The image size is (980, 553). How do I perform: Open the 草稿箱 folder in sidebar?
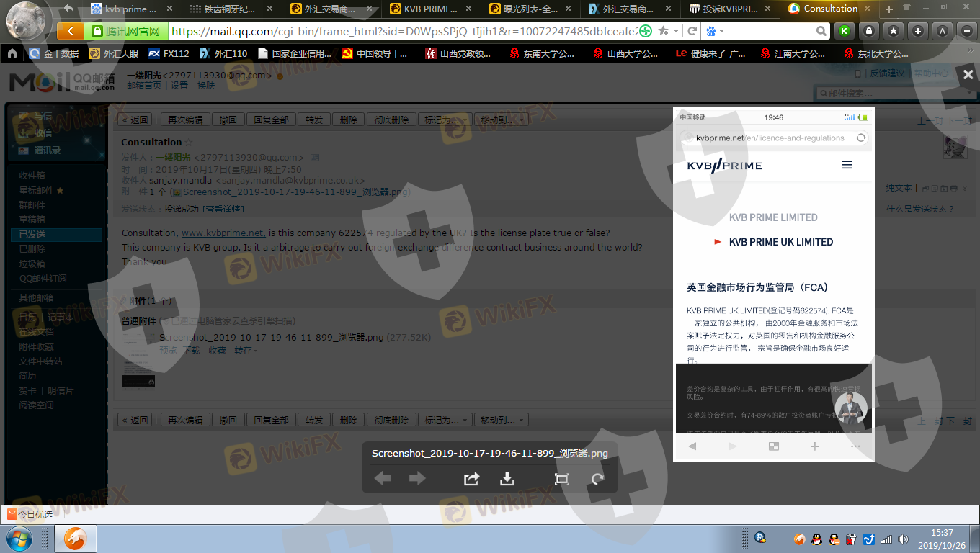coord(32,220)
